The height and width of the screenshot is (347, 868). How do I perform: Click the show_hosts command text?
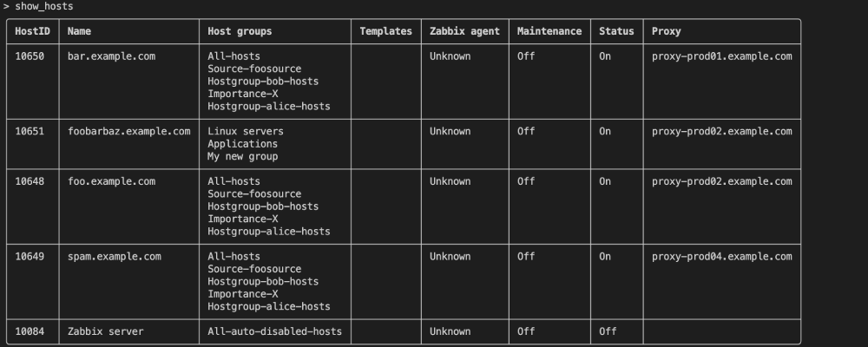point(43,6)
